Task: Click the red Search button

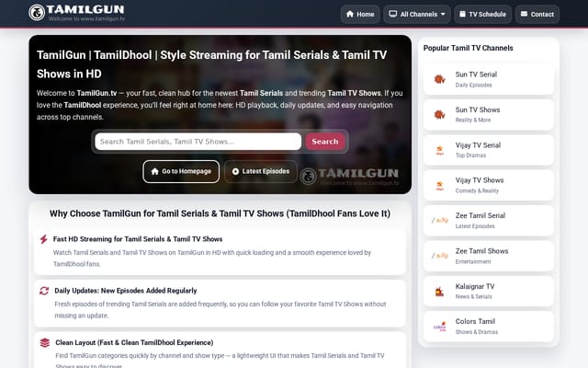Action: pos(324,142)
